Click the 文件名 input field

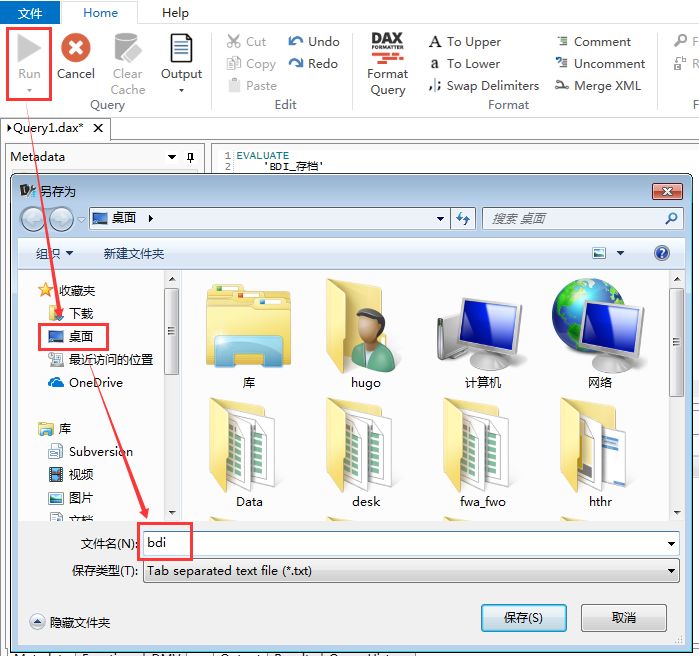click(409, 543)
